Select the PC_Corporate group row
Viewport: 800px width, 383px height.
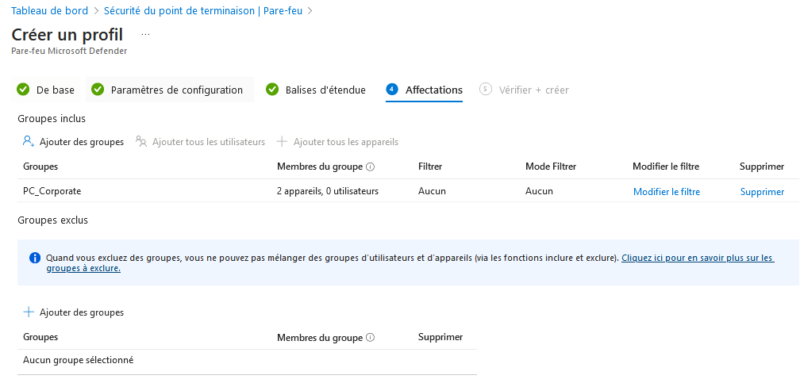408,191
